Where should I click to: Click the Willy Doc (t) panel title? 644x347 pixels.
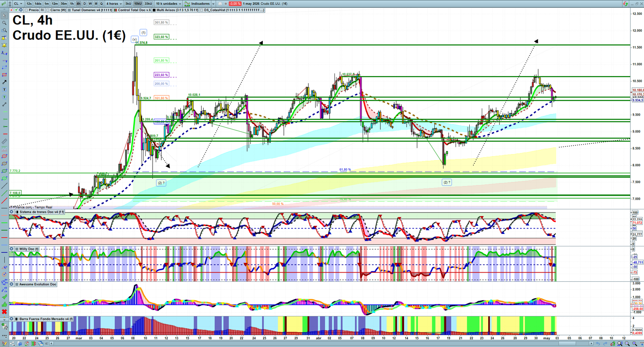tap(29, 249)
